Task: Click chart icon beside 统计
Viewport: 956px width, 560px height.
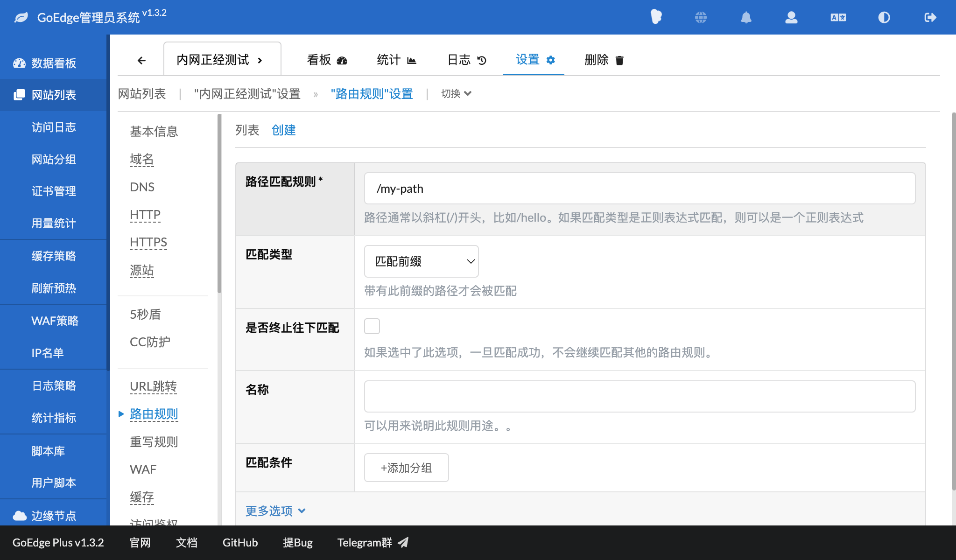Action: 411,60
